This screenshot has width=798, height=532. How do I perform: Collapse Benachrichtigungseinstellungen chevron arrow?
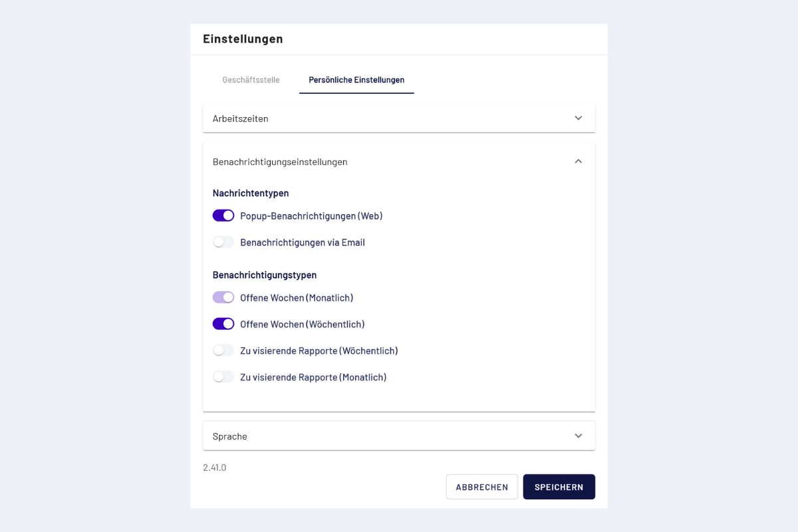[578, 162]
